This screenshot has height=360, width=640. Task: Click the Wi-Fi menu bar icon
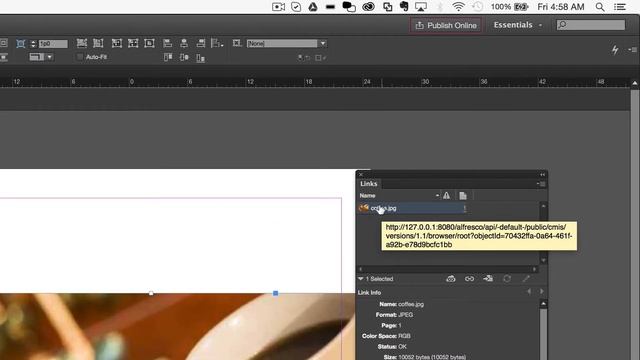458,7
